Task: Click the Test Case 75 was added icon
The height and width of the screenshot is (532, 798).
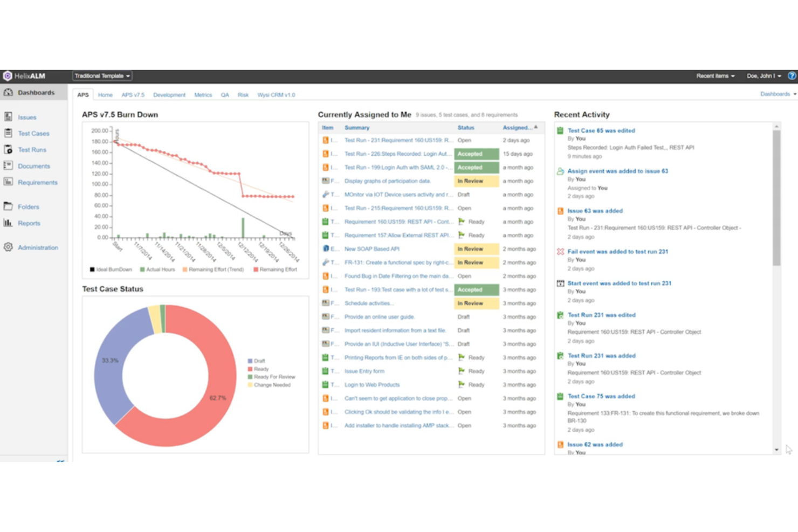Action: [x=560, y=396]
